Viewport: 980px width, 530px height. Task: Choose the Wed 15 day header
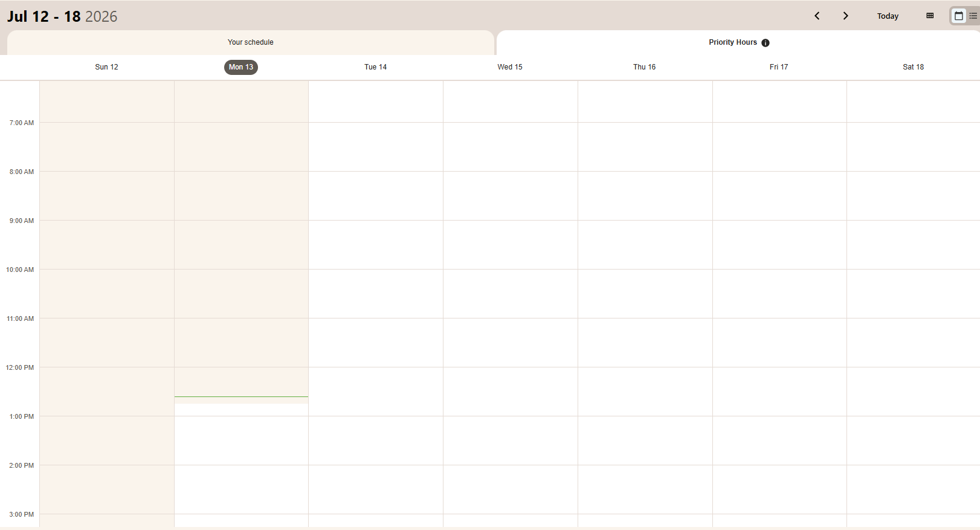[x=510, y=67]
